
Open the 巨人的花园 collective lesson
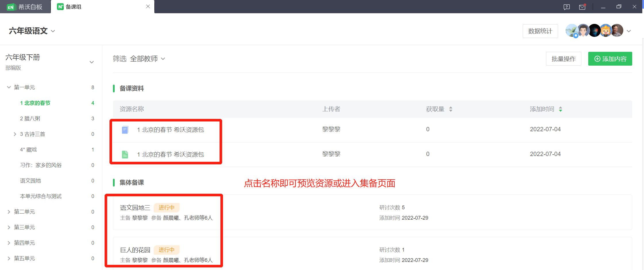coord(135,250)
